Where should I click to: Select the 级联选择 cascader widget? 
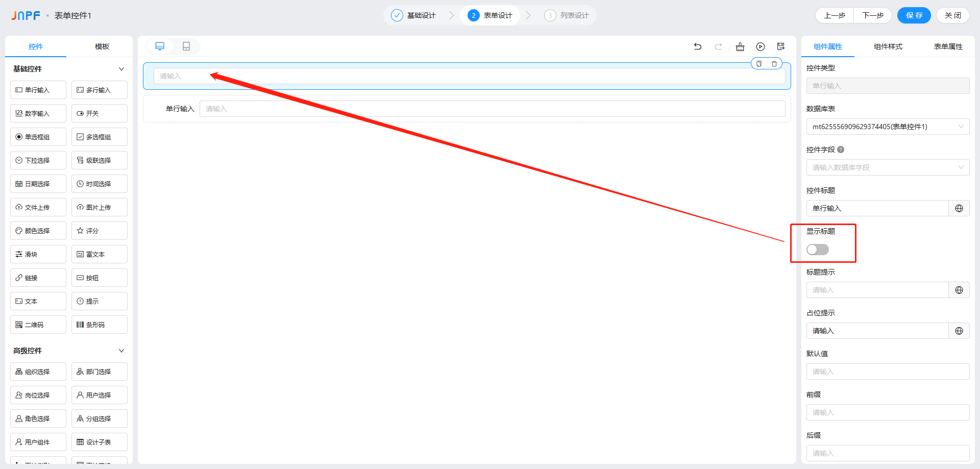click(100, 160)
